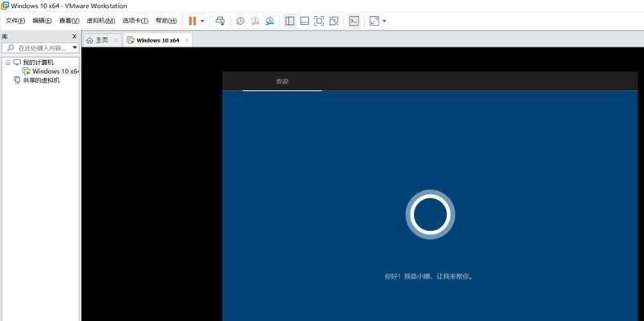Open the 帮助(H) menu
The image size is (644, 321).
click(x=166, y=21)
